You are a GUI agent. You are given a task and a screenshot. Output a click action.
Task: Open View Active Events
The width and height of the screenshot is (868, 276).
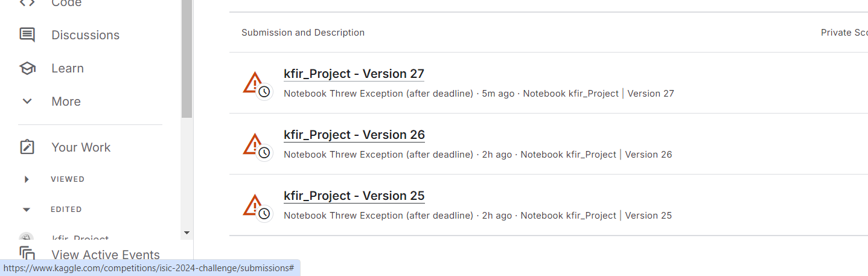point(106,255)
